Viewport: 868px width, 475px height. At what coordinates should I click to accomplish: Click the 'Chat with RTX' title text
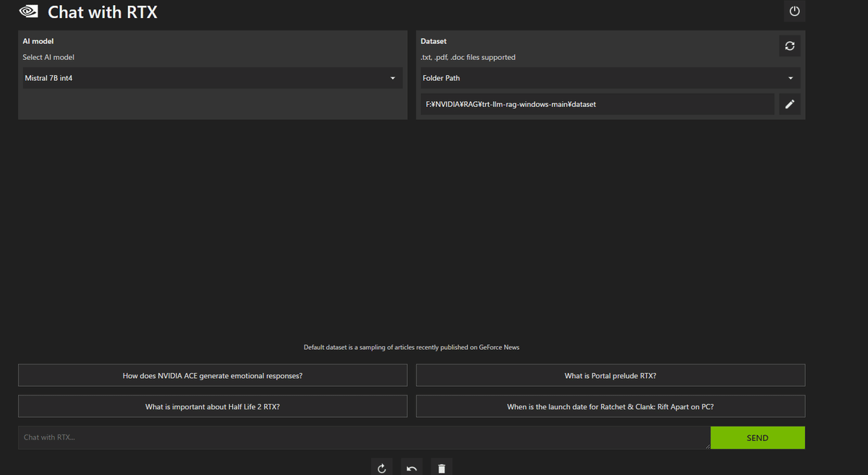pyautogui.click(x=103, y=12)
